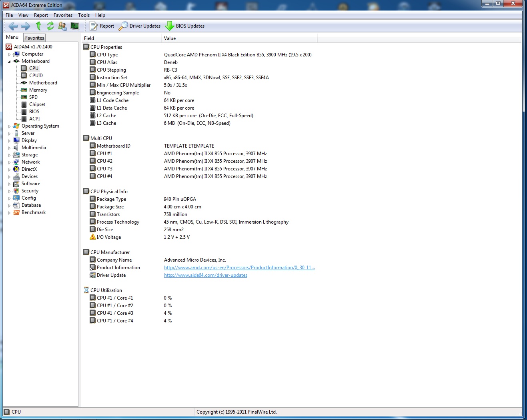Select the CPU item in the tree
This screenshot has height=420, width=527.
[30, 68]
